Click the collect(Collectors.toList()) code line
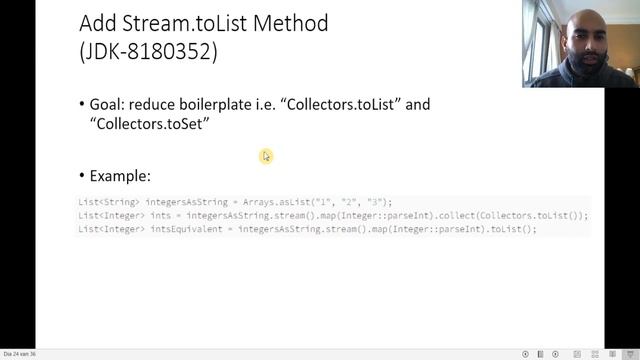 (333, 216)
